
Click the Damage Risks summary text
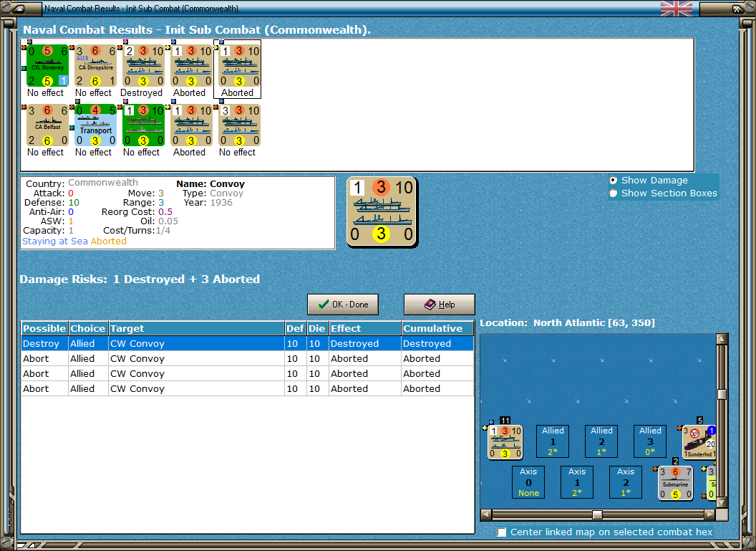pyautogui.click(x=140, y=279)
